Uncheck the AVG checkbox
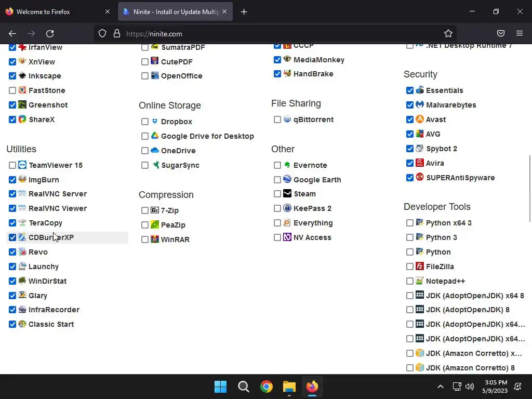 click(x=410, y=134)
